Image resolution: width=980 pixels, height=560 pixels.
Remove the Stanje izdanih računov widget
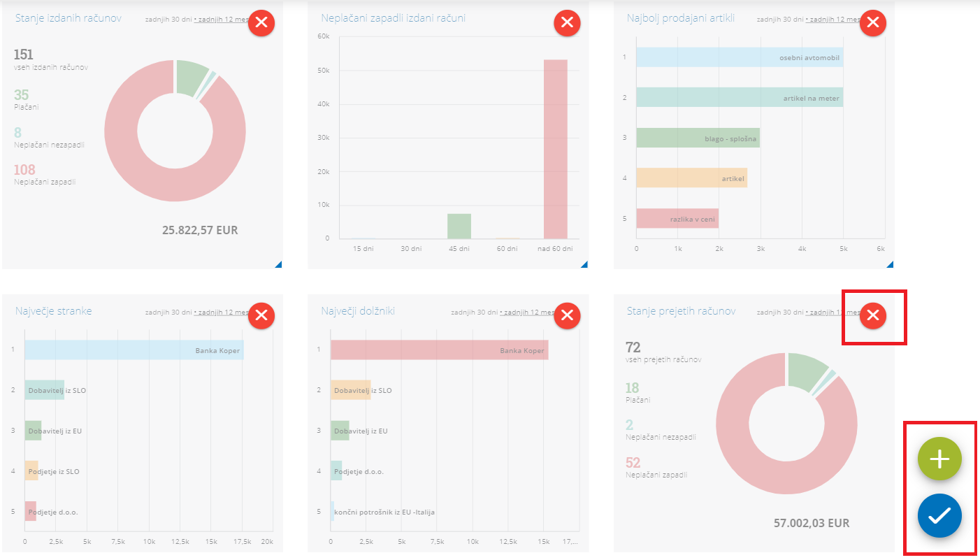click(261, 22)
